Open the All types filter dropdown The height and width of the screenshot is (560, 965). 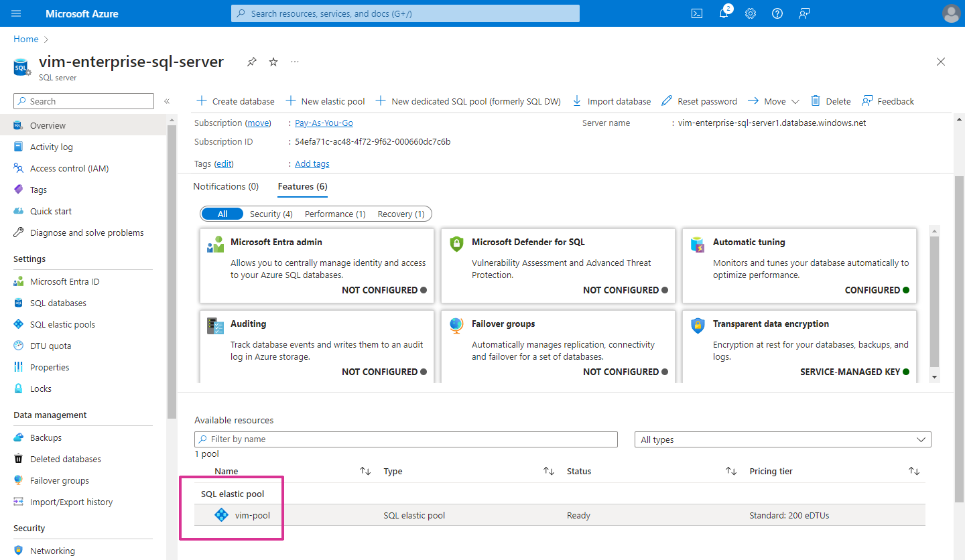(782, 439)
